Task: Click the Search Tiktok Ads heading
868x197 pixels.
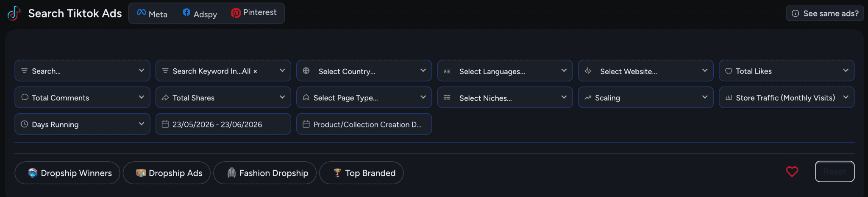Action: 75,14
